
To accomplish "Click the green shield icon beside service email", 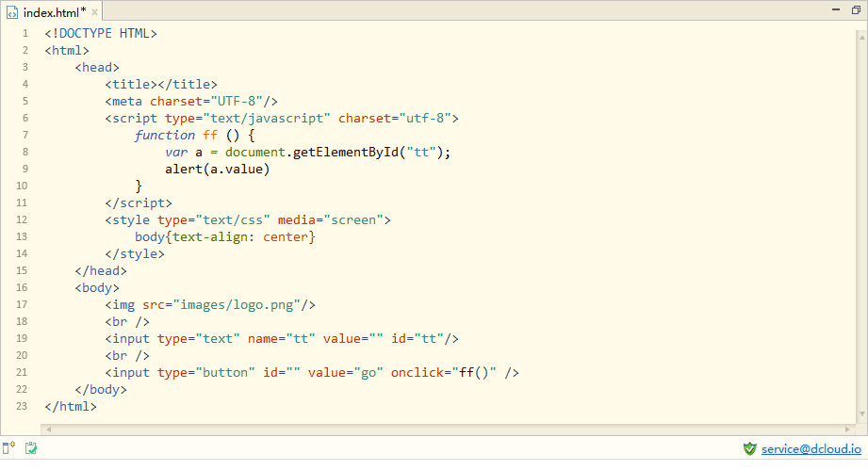I will pos(749,448).
